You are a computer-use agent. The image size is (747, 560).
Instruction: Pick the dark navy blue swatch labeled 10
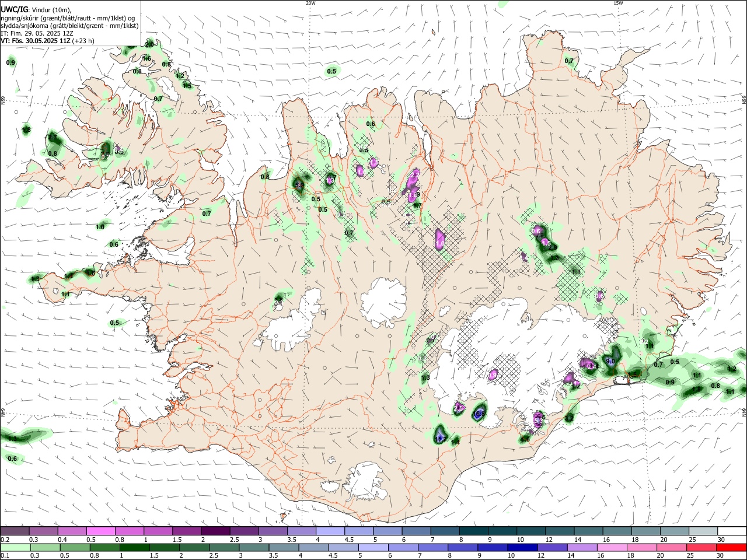click(x=521, y=548)
